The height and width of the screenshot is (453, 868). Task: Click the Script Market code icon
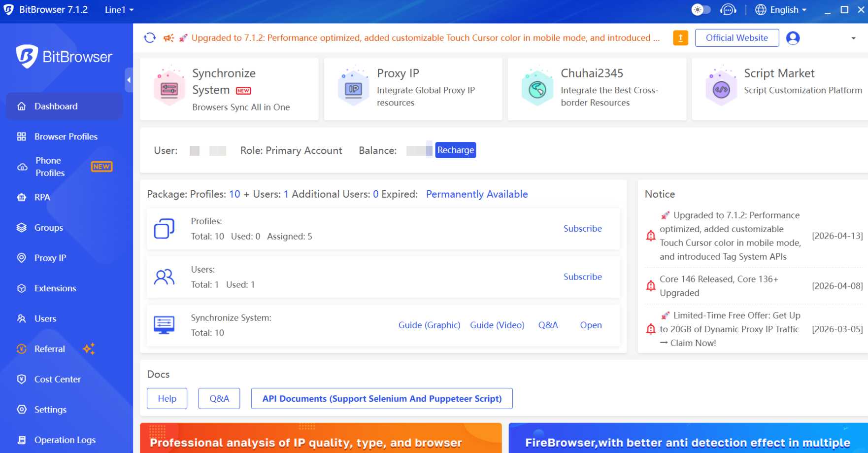click(721, 89)
